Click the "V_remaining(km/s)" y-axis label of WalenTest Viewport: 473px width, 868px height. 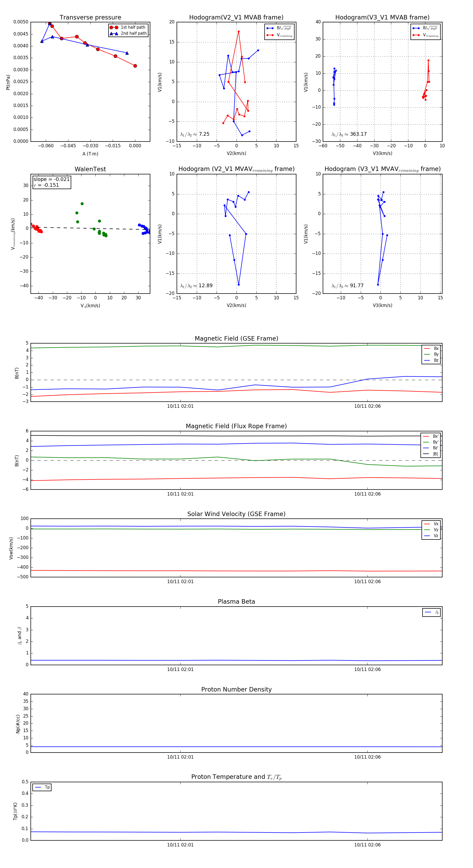[13, 234]
